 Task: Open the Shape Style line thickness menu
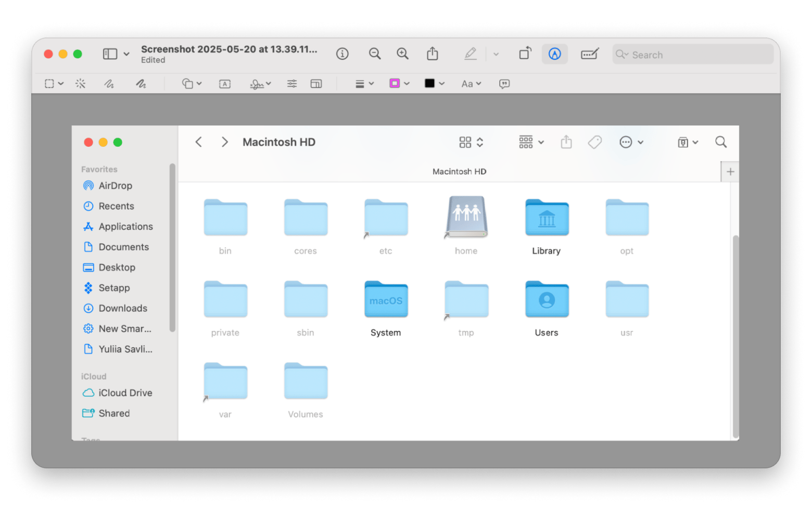tap(364, 84)
